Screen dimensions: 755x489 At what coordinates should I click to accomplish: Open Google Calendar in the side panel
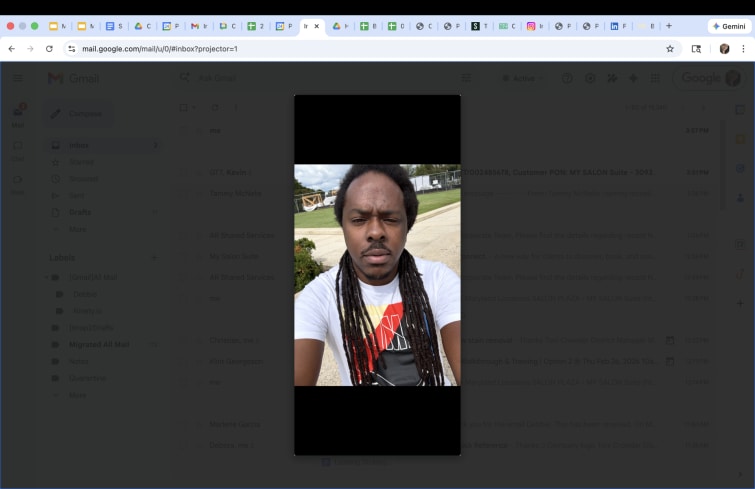tap(740, 111)
